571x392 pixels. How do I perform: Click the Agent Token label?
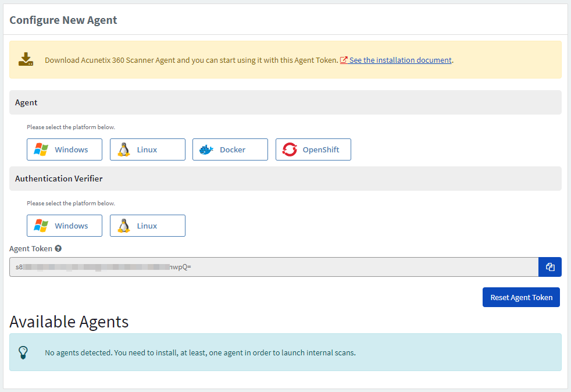click(31, 249)
